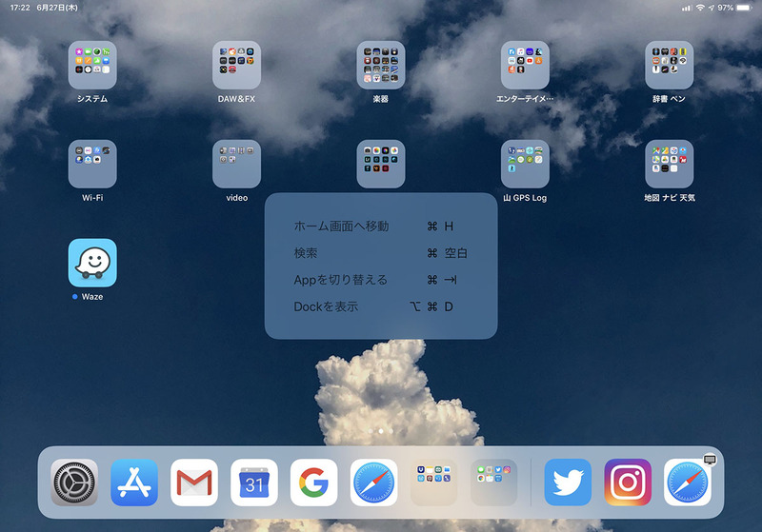This screenshot has width=762, height=532.
Task: Select the 検索 shortcut entry
Action: [380, 253]
